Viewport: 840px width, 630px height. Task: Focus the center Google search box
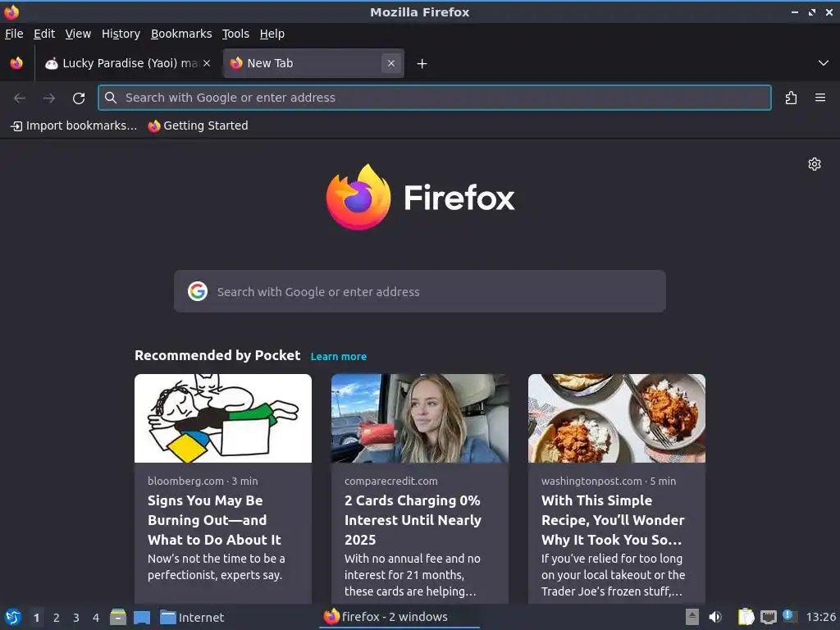419,291
